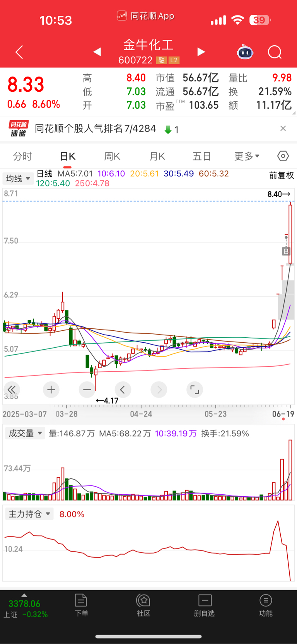Go to previous stock with left triangle
297x644 pixels.
[97, 52]
